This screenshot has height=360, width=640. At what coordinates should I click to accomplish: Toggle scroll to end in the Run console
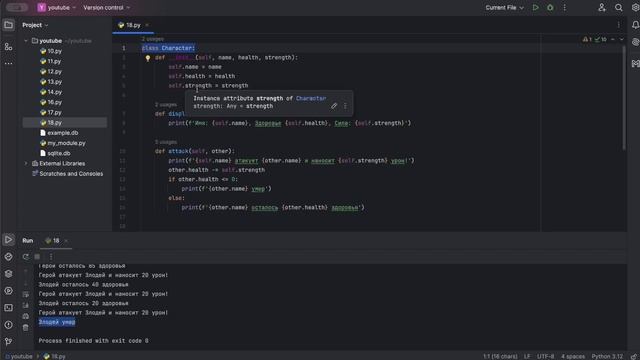[x=26, y=305]
